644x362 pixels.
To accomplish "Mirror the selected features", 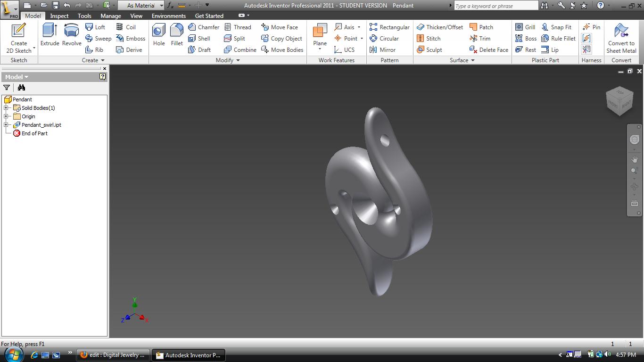I will click(383, 50).
